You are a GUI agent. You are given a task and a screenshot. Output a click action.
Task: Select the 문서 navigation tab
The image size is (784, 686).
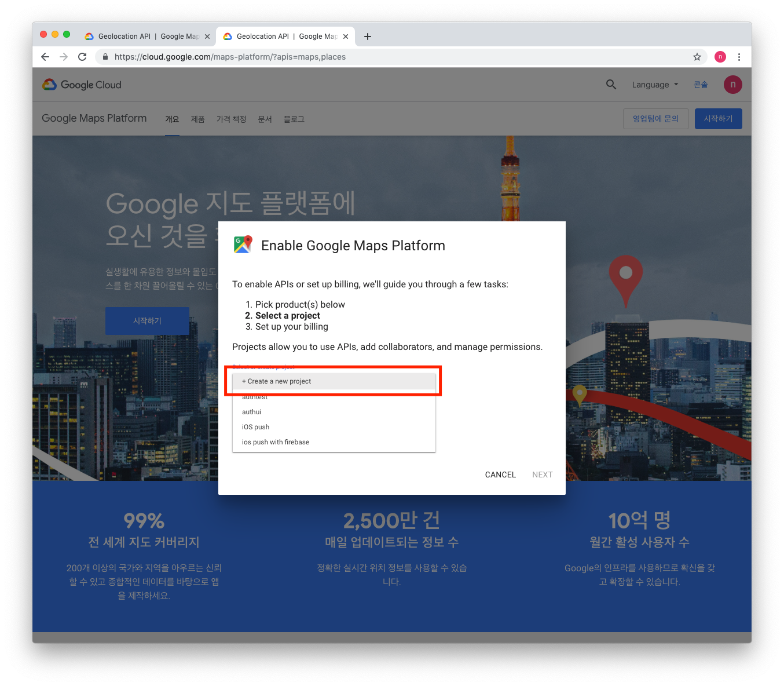pyautogui.click(x=265, y=119)
